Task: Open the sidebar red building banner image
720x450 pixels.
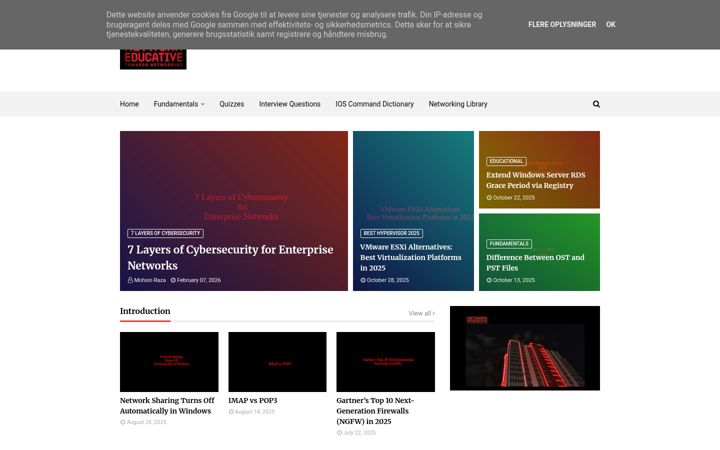Action: (525, 348)
